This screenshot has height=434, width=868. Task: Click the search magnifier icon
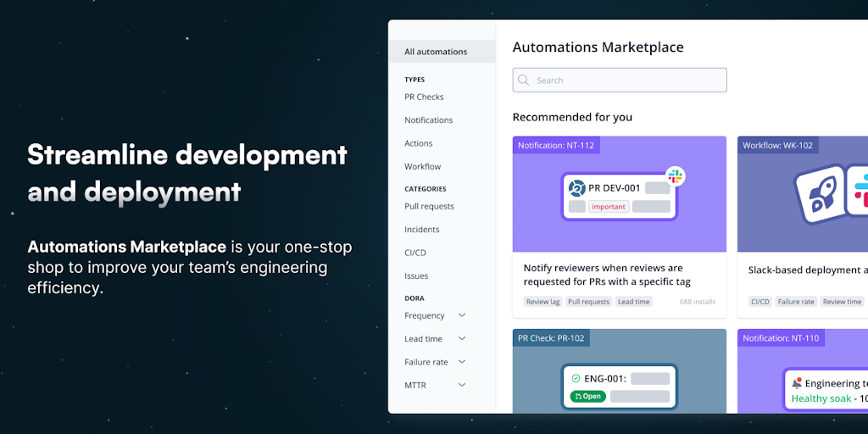coord(525,81)
